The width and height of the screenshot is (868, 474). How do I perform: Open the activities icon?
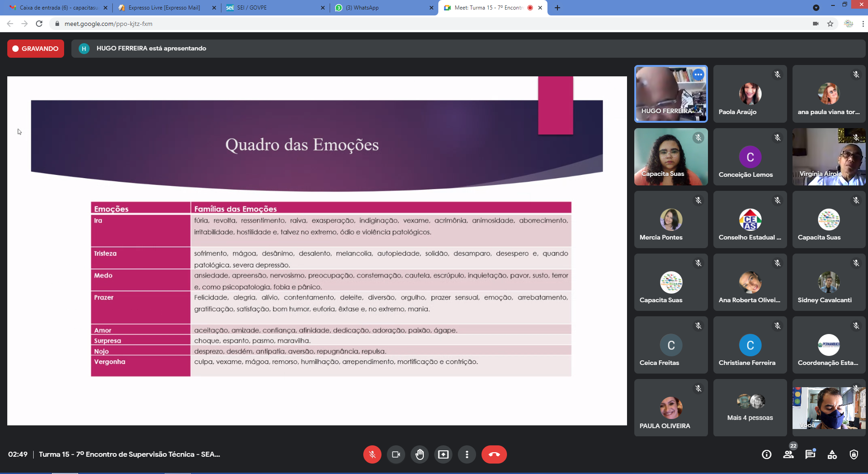[x=832, y=454]
